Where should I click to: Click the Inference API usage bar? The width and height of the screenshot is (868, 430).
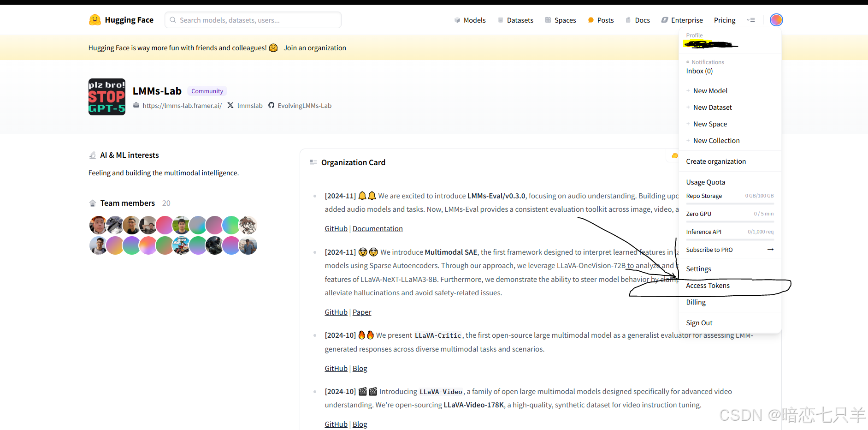(x=730, y=239)
